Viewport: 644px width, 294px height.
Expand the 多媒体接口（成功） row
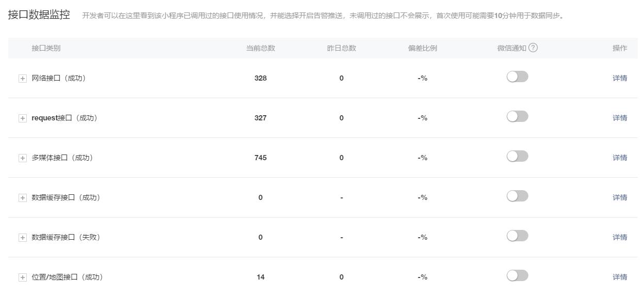pyautogui.click(x=22, y=158)
